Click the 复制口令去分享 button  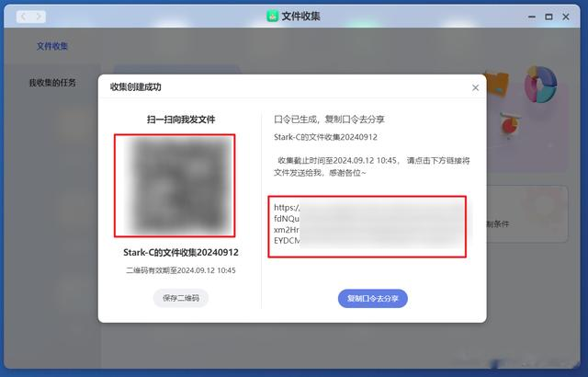[372, 299]
